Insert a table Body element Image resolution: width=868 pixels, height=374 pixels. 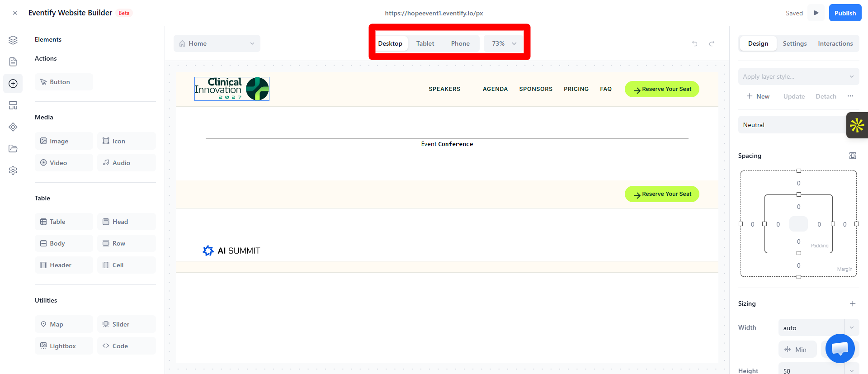coord(64,243)
